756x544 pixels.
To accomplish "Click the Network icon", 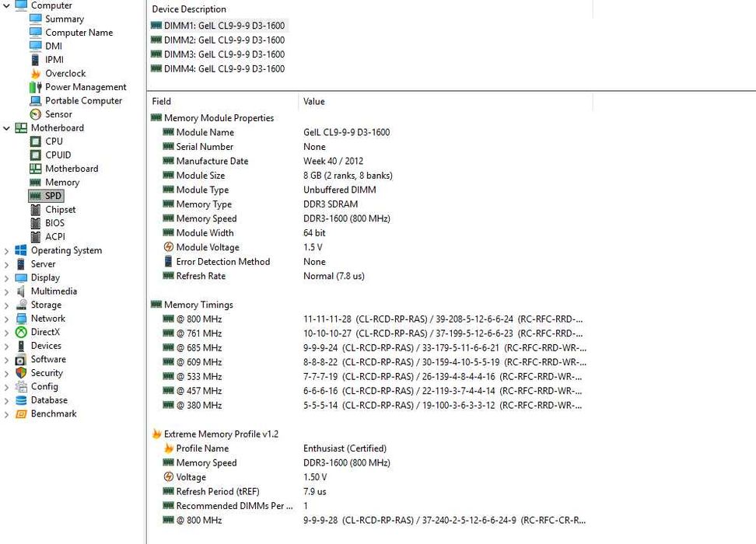I will click(x=21, y=319).
